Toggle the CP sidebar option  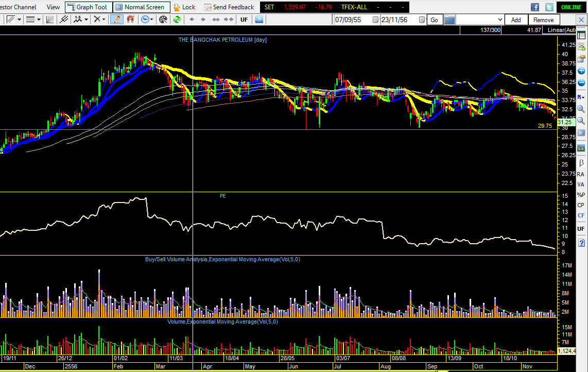click(x=581, y=205)
